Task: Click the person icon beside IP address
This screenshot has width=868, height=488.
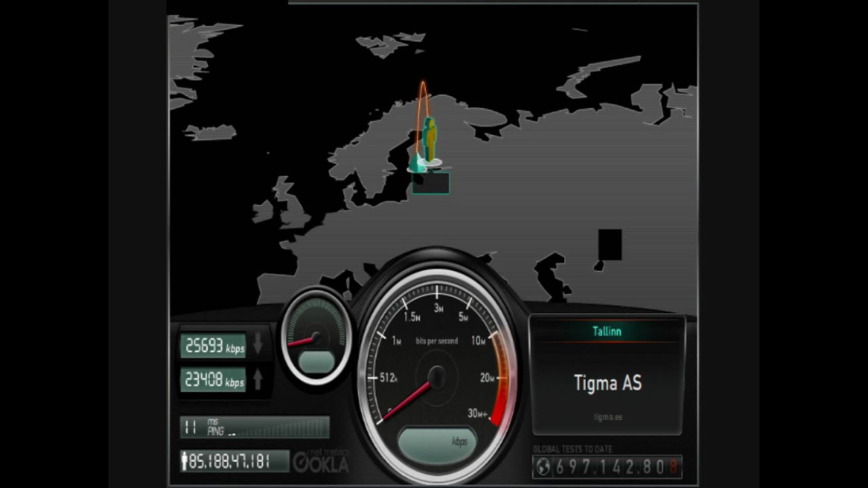Action: coord(184,462)
